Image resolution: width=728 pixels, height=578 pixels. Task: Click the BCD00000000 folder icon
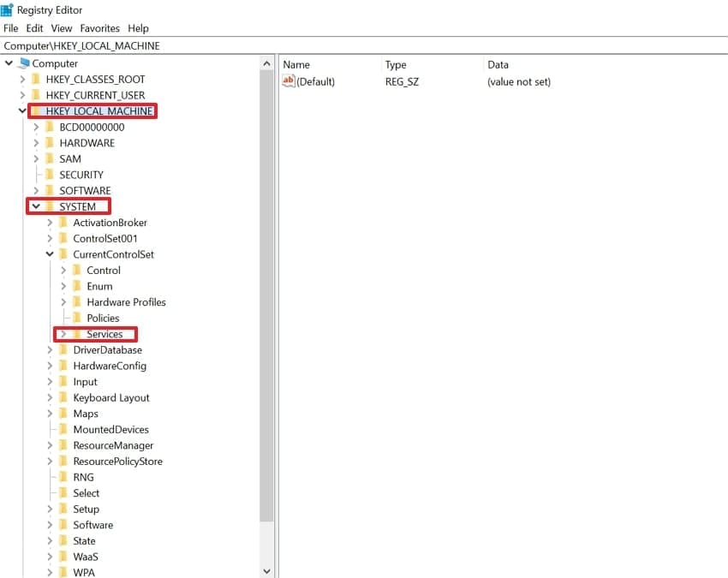50,128
